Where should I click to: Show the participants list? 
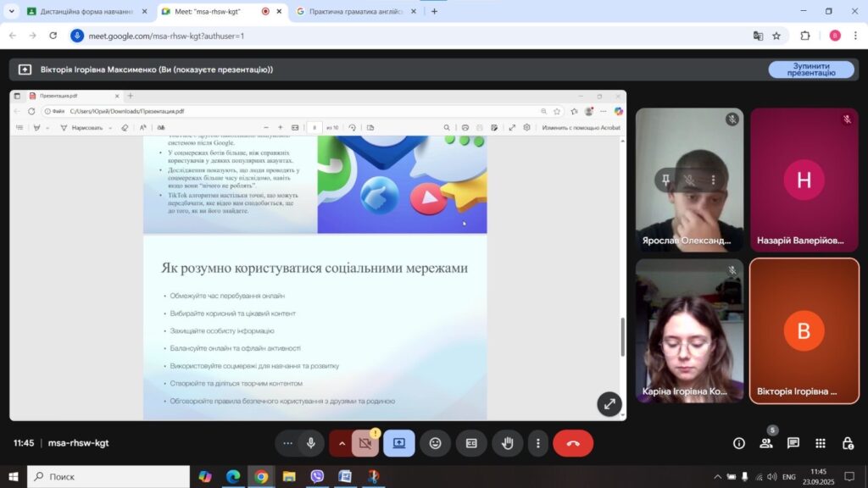[766, 443]
